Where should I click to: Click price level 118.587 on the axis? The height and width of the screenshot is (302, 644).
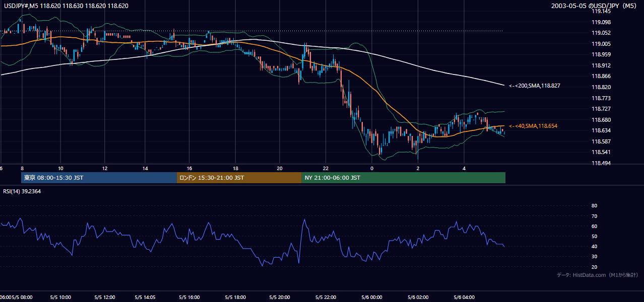point(601,141)
